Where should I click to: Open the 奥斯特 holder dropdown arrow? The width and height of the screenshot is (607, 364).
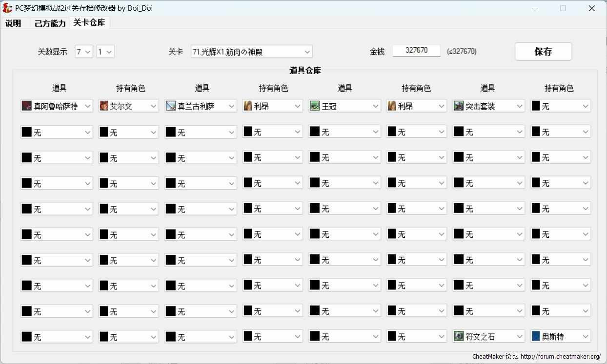pos(585,336)
